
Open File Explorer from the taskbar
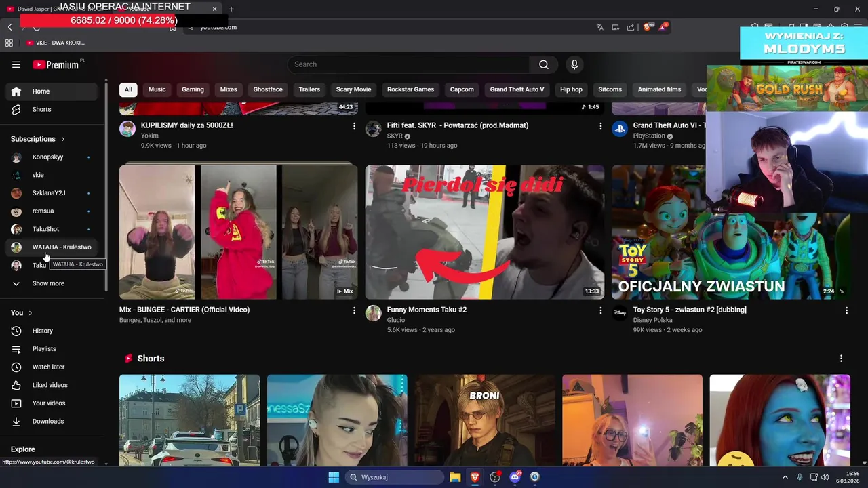[455, 477]
